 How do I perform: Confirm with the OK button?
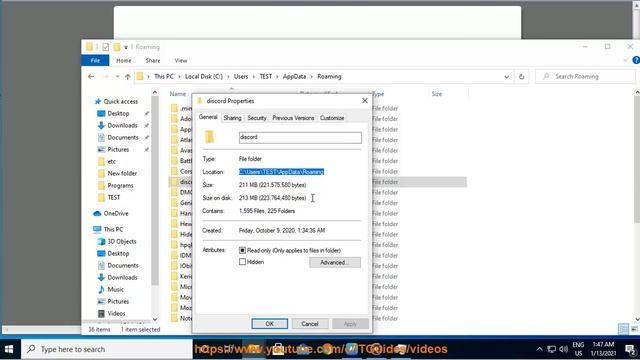click(269, 324)
